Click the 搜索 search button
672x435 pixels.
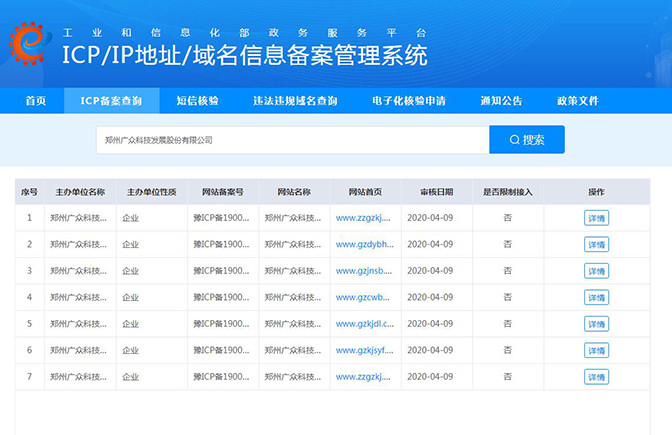(526, 140)
